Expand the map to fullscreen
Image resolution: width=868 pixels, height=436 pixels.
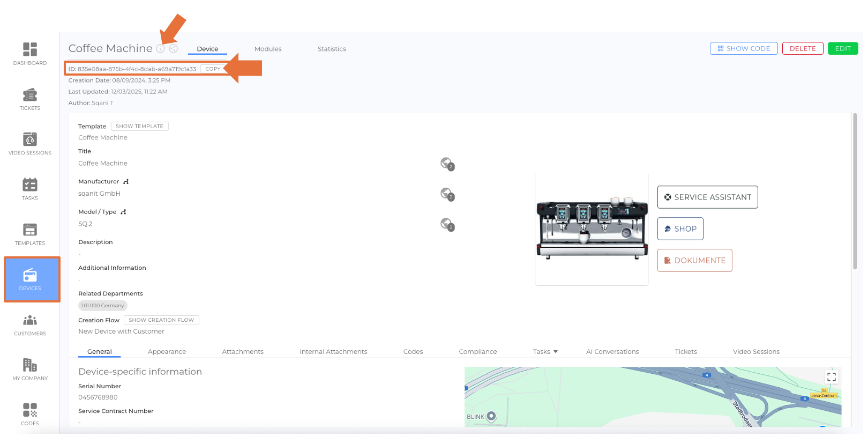[831, 377]
